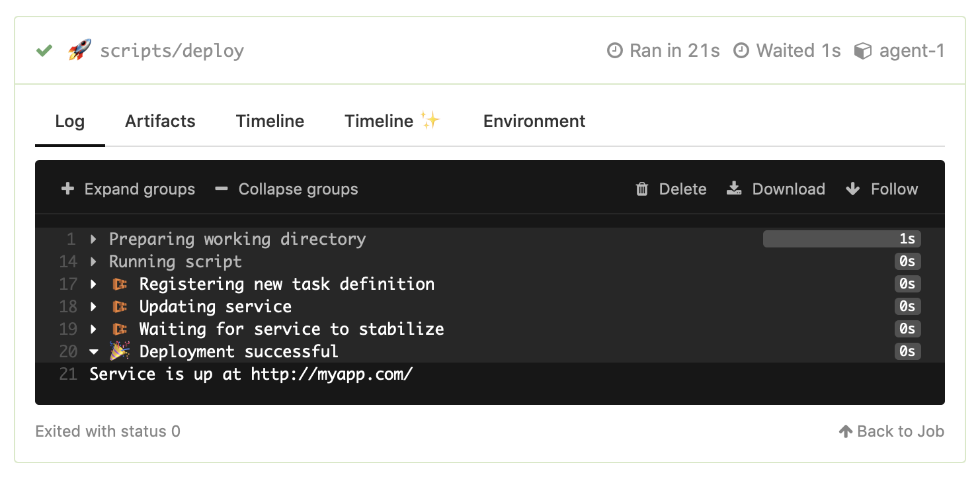
Task: Click the http://myapp.com/ URL in the log
Action: (331, 374)
